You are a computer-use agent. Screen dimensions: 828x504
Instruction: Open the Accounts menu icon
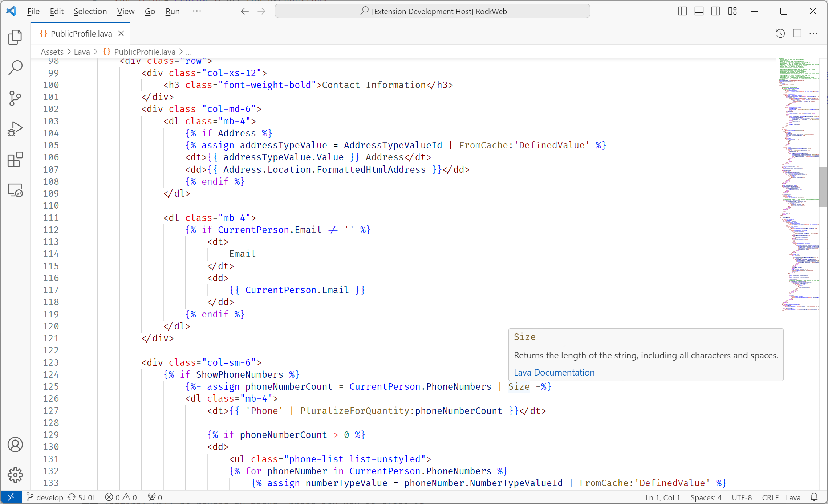pos(15,444)
